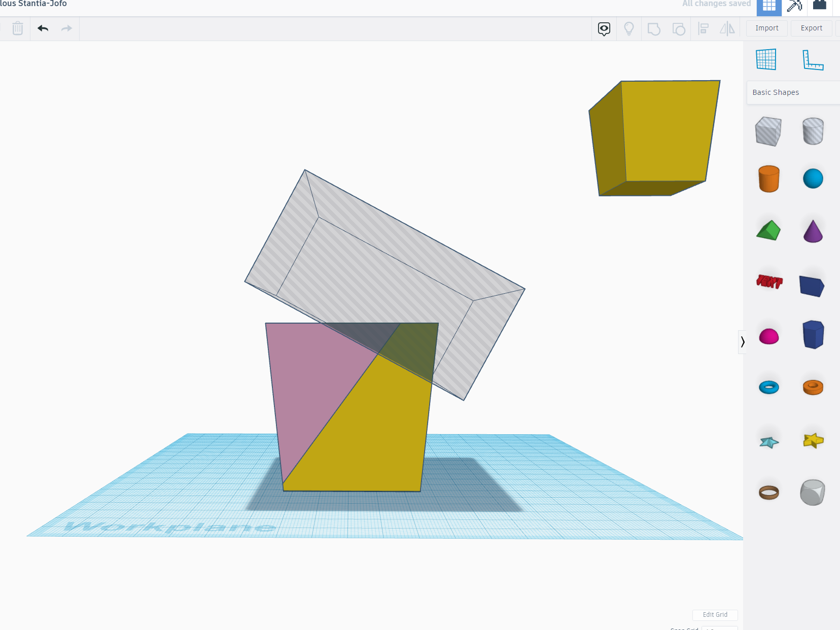The height and width of the screenshot is (630, 840).
Task: Pick the yellow Star shape
Action: point(813,440)
